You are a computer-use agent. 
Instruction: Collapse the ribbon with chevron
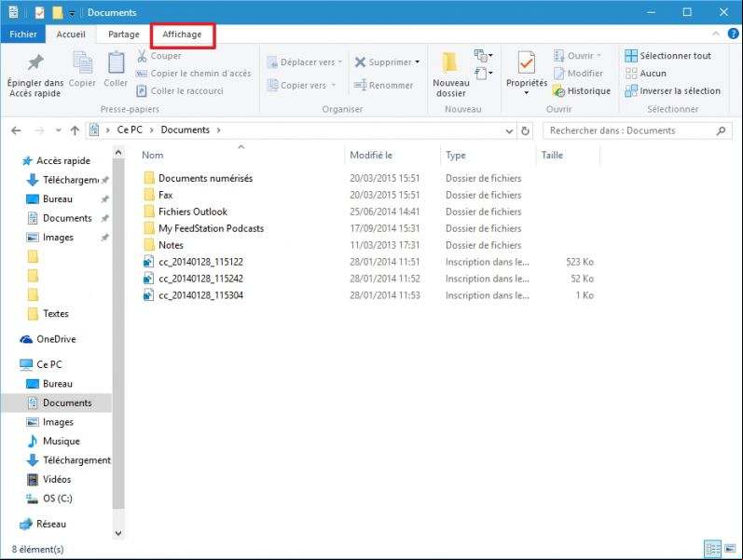pyautogui.click(x=716, y=34)
